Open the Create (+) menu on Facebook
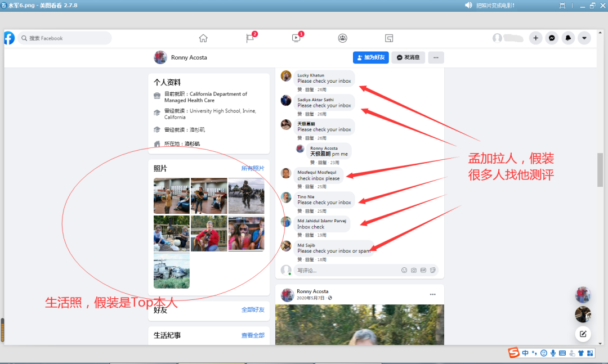The height and width of the screenshot is (364, 608). 536,38
